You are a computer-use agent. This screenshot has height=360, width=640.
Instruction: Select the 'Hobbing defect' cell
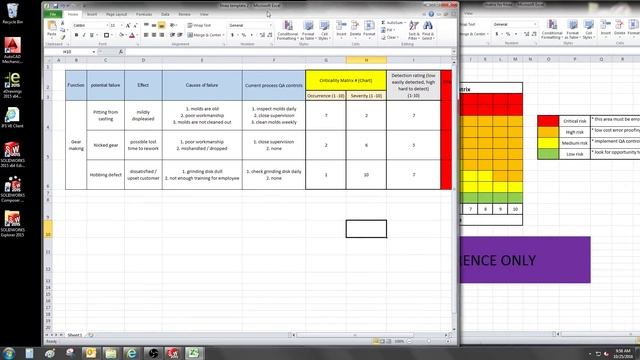click(x=106, y=175)
